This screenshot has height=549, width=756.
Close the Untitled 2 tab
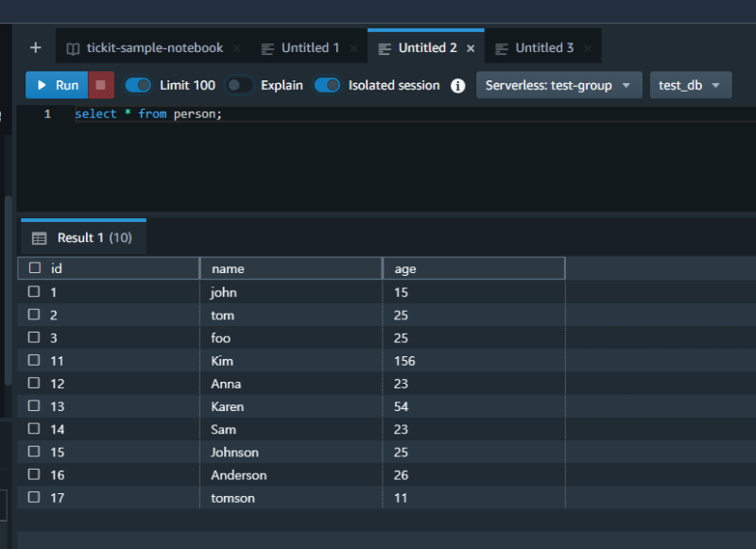[471, 48]
